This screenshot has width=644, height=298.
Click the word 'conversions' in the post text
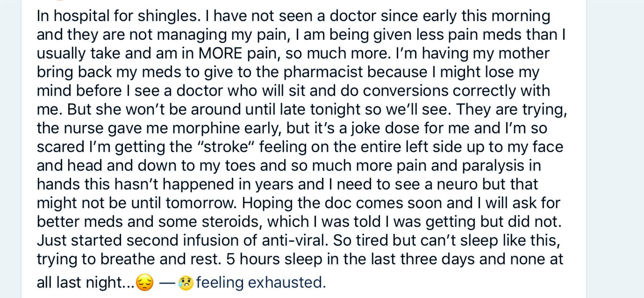405,91
